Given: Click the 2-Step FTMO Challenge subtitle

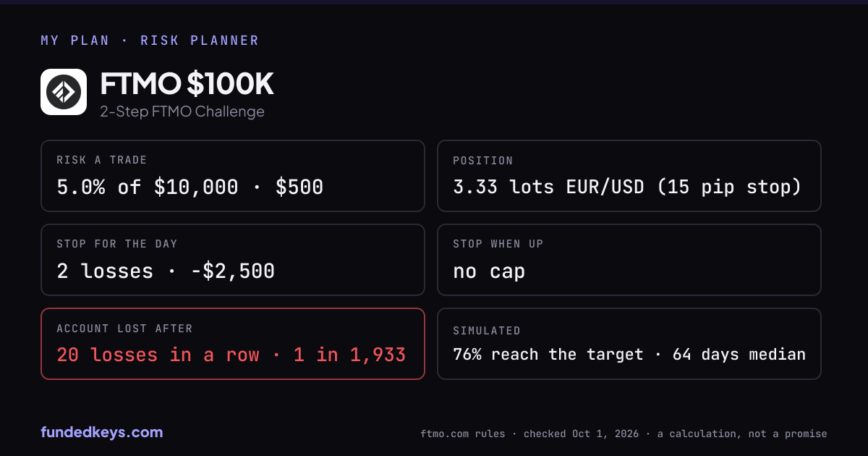Looking at the screenshot, I should (x=182, y=111).
